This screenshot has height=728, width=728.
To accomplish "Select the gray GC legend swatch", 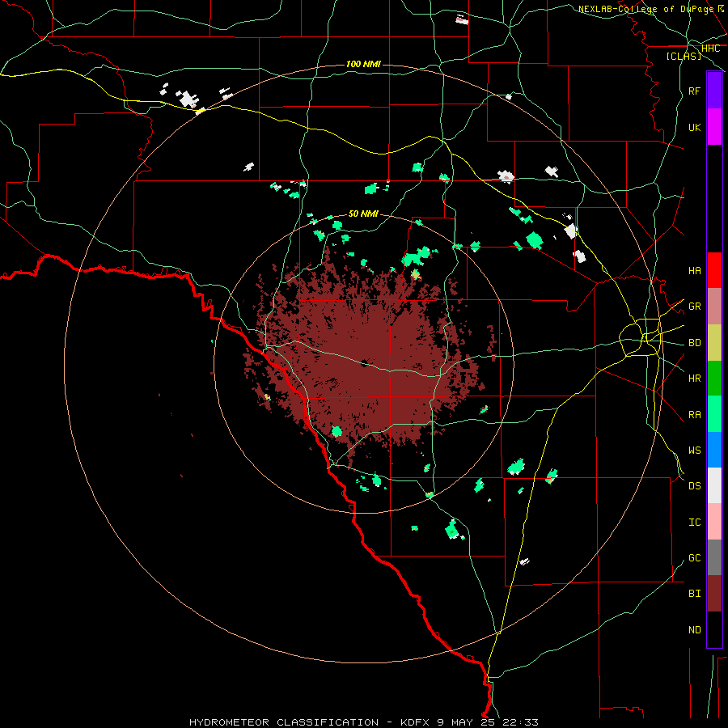I will point(714,557).
